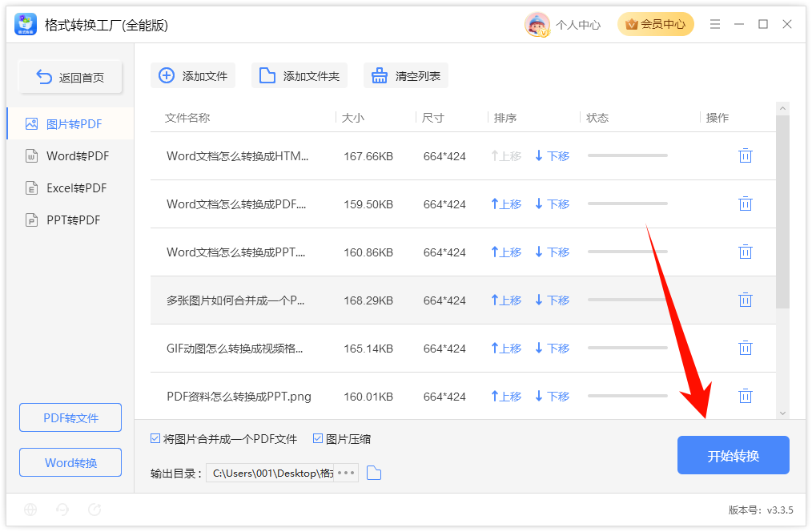Delete the Word文档怎么转换成HTM row via trash icon
The image size is (812, 532).
(x=746, y=155)
